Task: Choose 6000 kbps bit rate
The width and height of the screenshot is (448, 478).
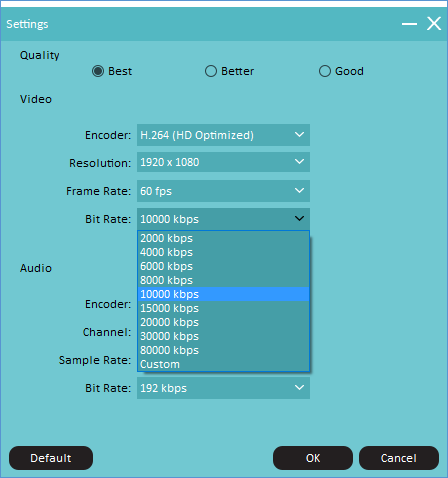Action: point(223,266)
